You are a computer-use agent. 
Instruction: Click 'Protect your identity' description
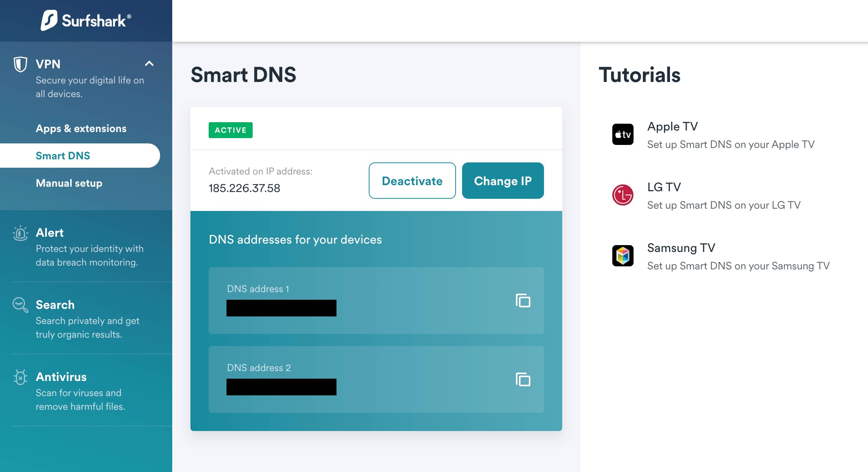tap(90, 255)
